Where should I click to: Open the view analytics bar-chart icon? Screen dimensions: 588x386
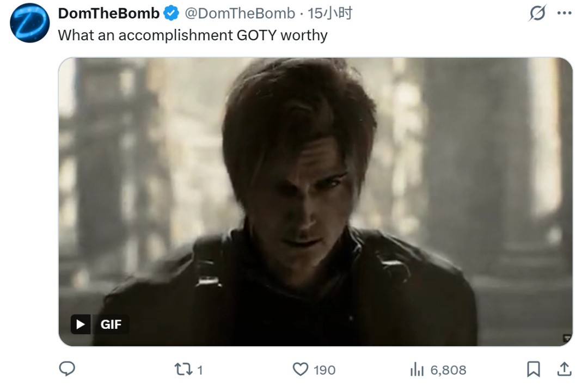pyautogui.click(x=416, y=370)
